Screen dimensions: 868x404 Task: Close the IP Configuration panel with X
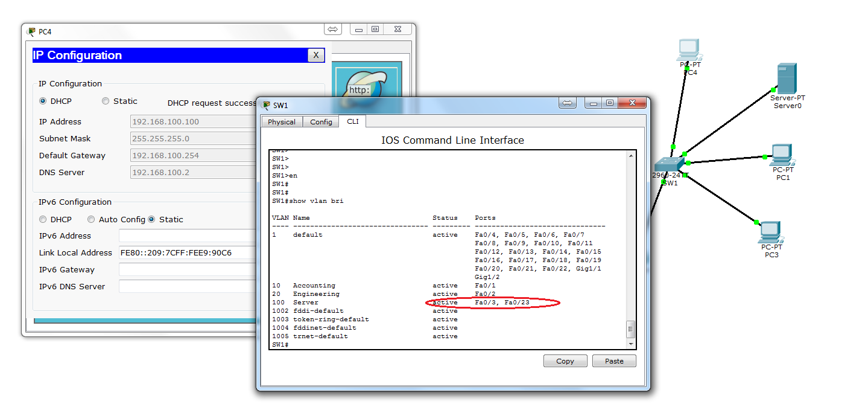click(x=316, y=56)
